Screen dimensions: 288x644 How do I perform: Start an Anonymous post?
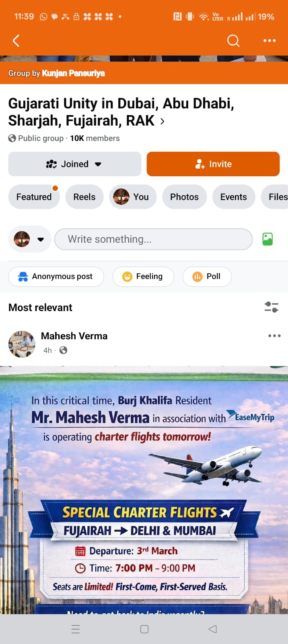click(56, 277)
